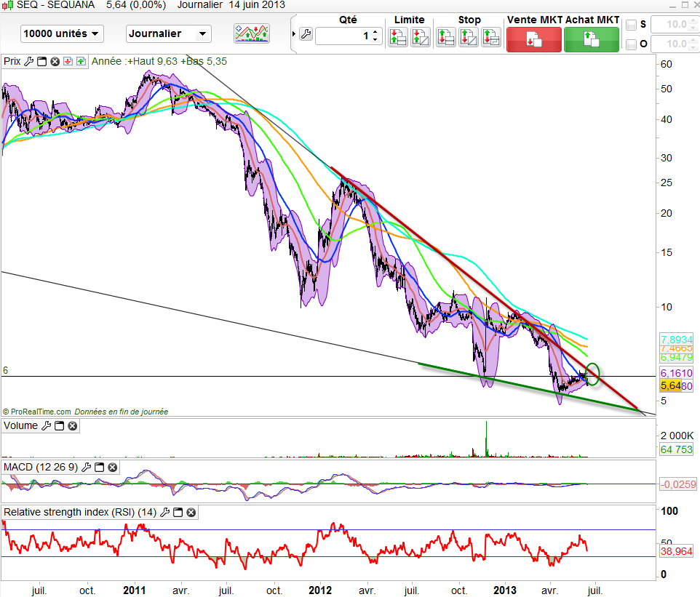Screen dimensions: 700x597
Task: Open the Volume panel wrench settings
Action: 46,425
